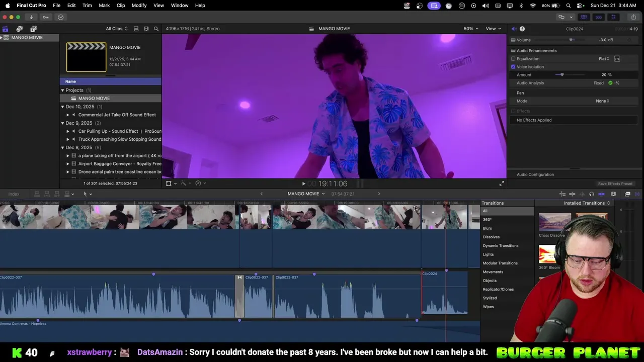Image resolution: width=644 pixels, height=362 pixels.
Task: Select the Wipes transitions category
Action: tap(488, 307)
